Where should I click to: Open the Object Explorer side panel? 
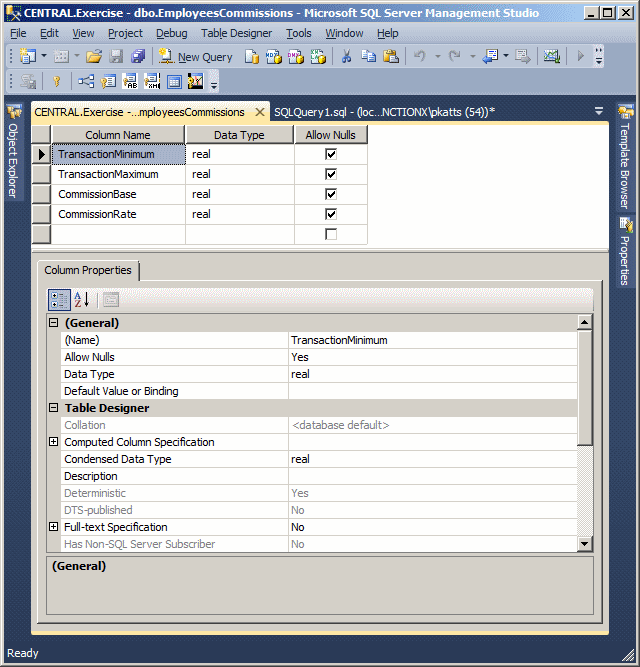(x=14, y=153)
